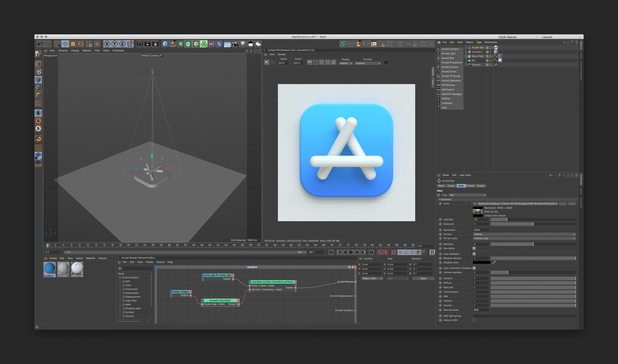Switch to the Details attribute tab
Image resolution: width=618 pixels, height=364 pixels.
tap(470, 186)
